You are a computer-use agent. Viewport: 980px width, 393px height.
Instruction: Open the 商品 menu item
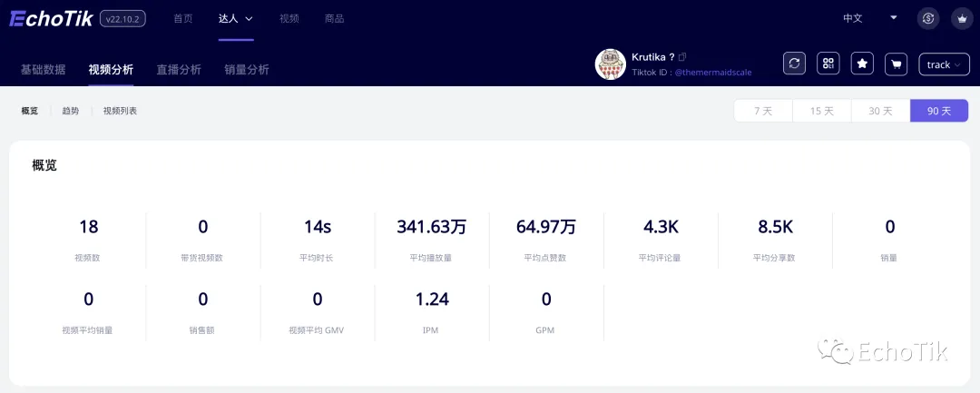(x=334, y=19)
